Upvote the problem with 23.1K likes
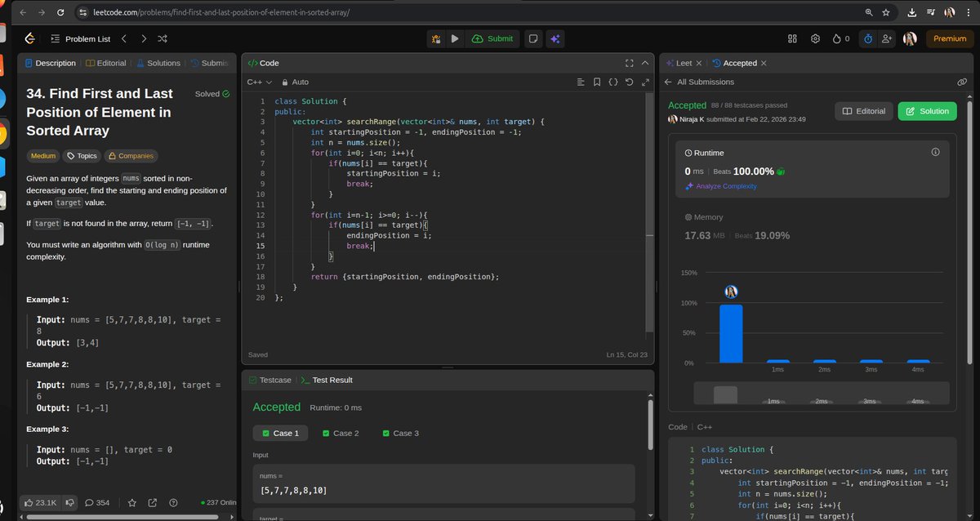The image size is (980, 521). coord(40,502)
